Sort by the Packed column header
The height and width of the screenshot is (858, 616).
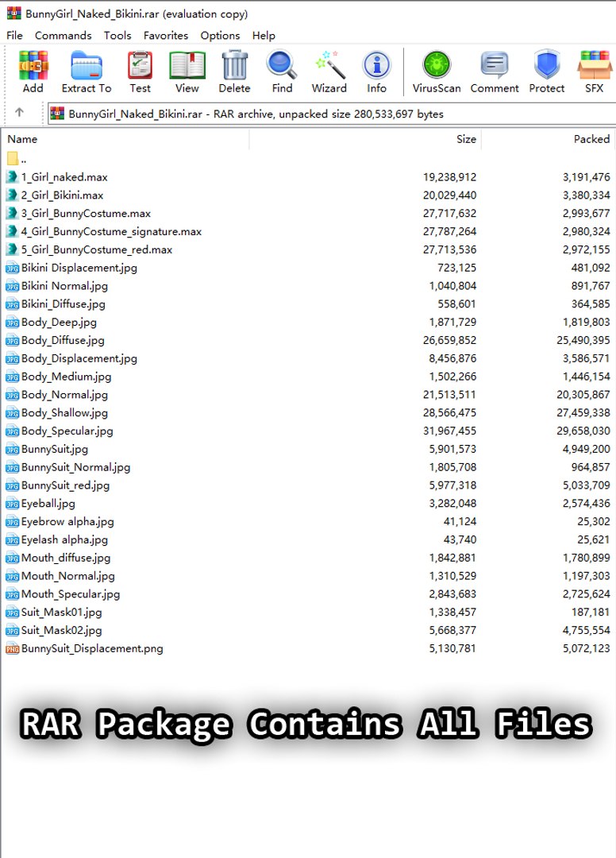549,139
